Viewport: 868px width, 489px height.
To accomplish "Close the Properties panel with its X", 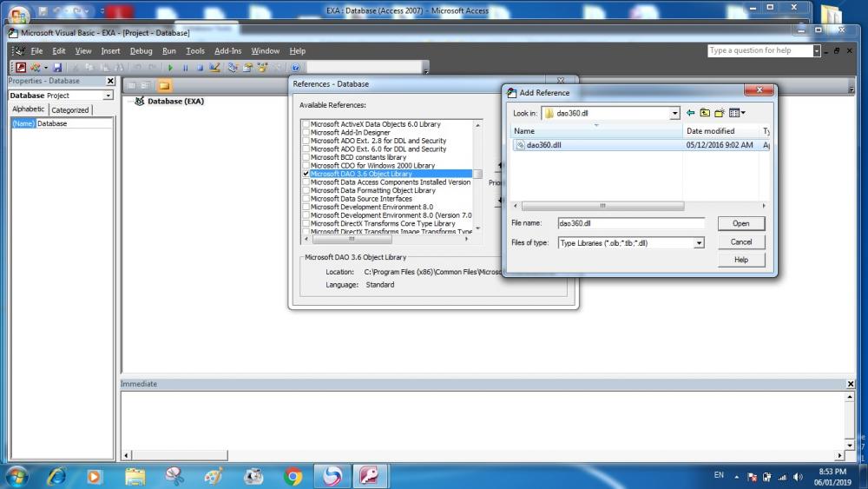I will (110, 81).
